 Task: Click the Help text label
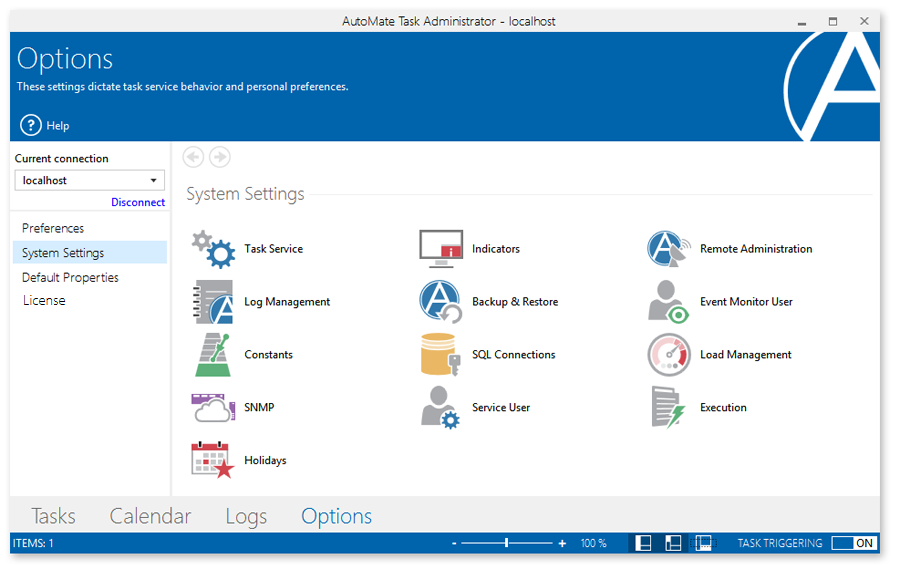coord(57,126)
